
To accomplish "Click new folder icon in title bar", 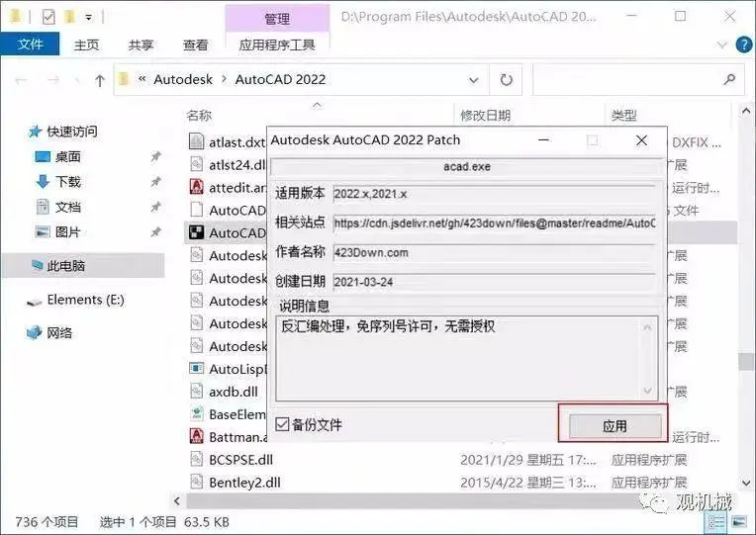I will click(x=69, y=18).
